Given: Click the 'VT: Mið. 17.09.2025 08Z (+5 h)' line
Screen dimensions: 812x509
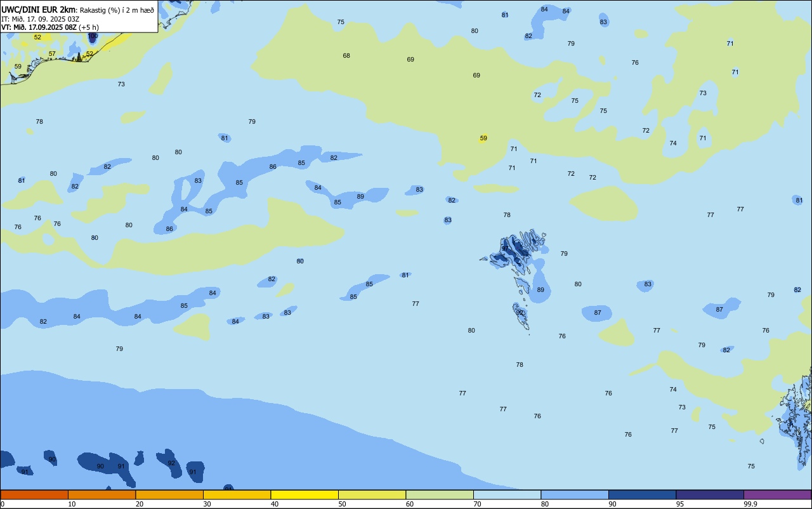Looking at the screenshot, I should pos(49,27).
